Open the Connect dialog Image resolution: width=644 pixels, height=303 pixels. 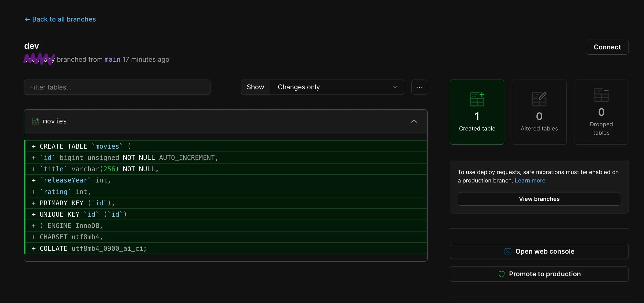pyautogui.click(x=607, y=47)
